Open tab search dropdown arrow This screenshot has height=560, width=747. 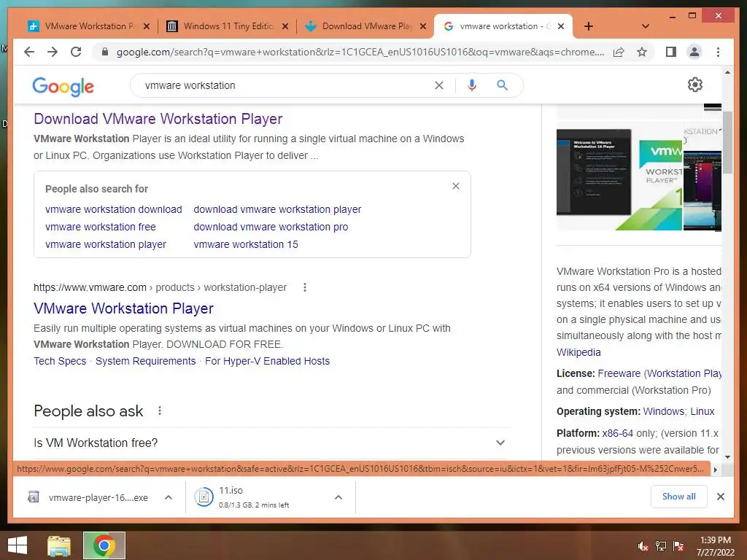click(646, 26)
